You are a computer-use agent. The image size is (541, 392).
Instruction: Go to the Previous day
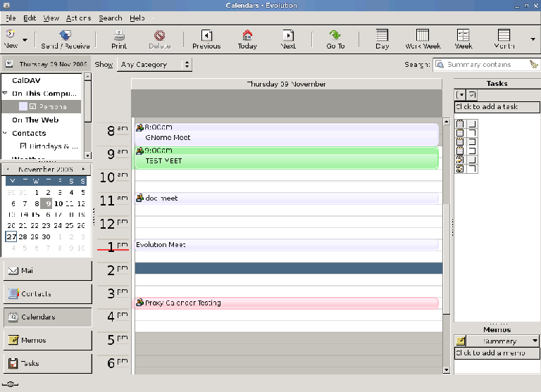click(206, 39)
